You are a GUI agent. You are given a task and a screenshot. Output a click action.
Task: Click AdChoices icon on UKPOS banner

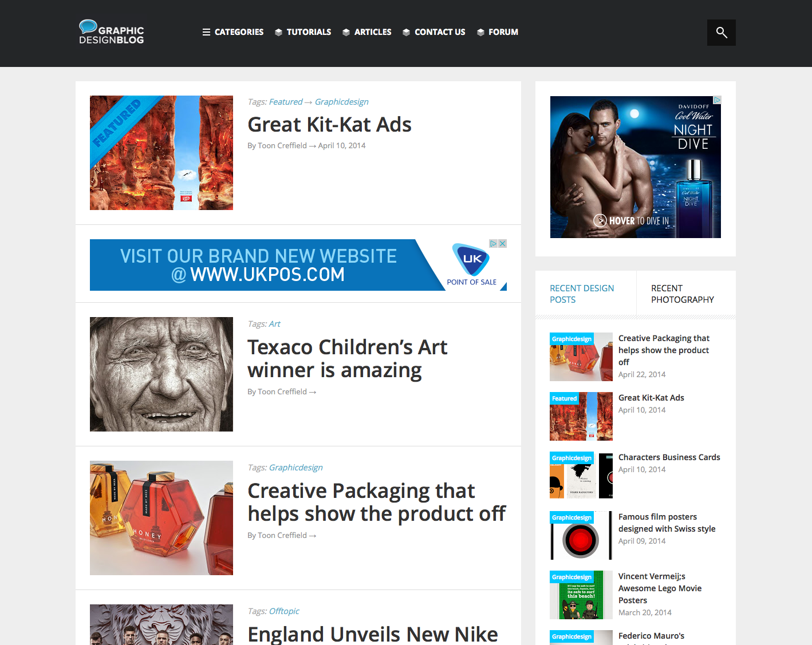(493, 243)
